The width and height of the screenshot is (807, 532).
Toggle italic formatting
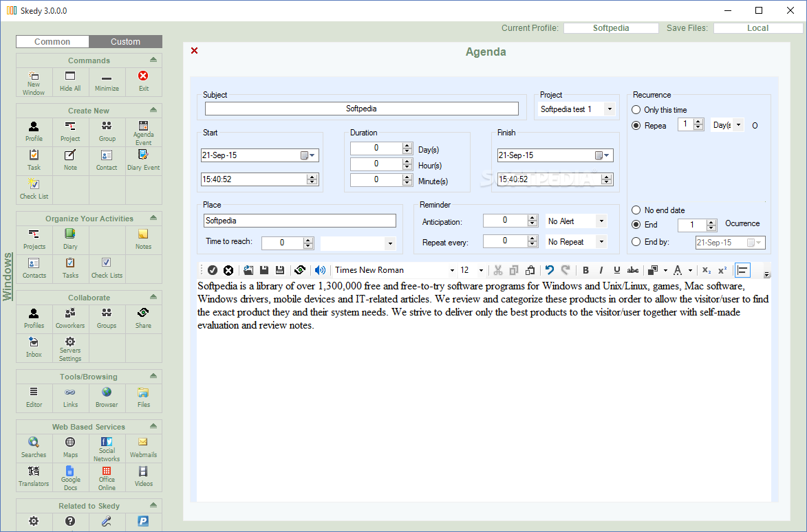tap(601, 270)
